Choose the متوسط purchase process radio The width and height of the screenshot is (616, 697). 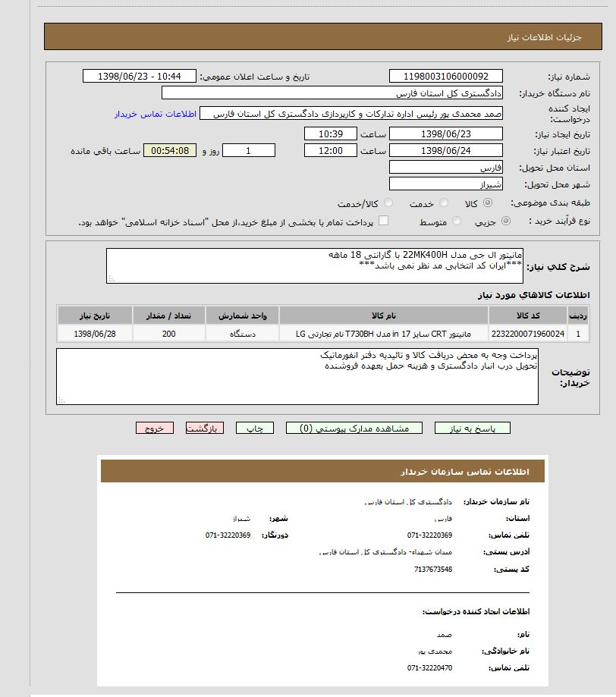(x=457, y=221)
